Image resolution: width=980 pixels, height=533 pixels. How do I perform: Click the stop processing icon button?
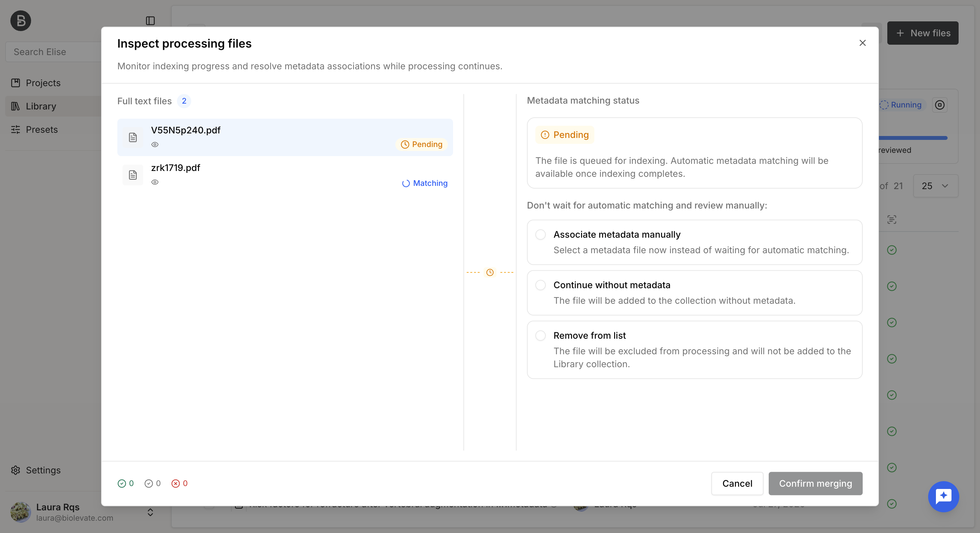940,105
